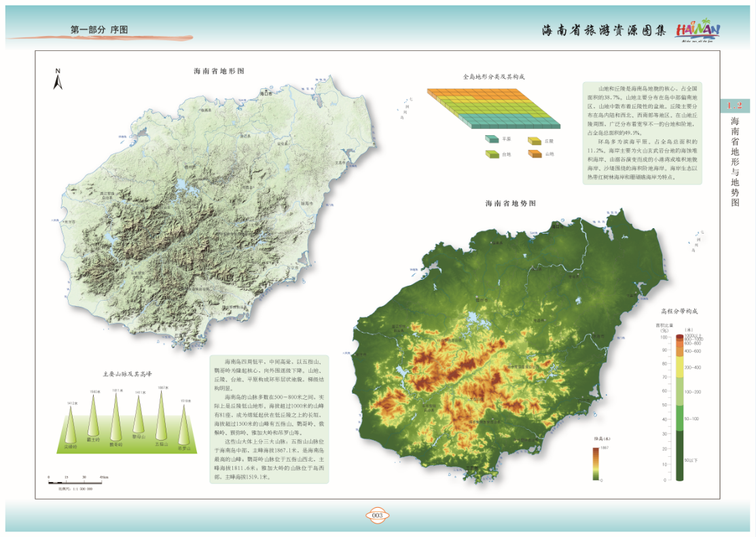The image size is (756, 537).
Task: Click the north arrow compass icon
Action: click(58, 81)
